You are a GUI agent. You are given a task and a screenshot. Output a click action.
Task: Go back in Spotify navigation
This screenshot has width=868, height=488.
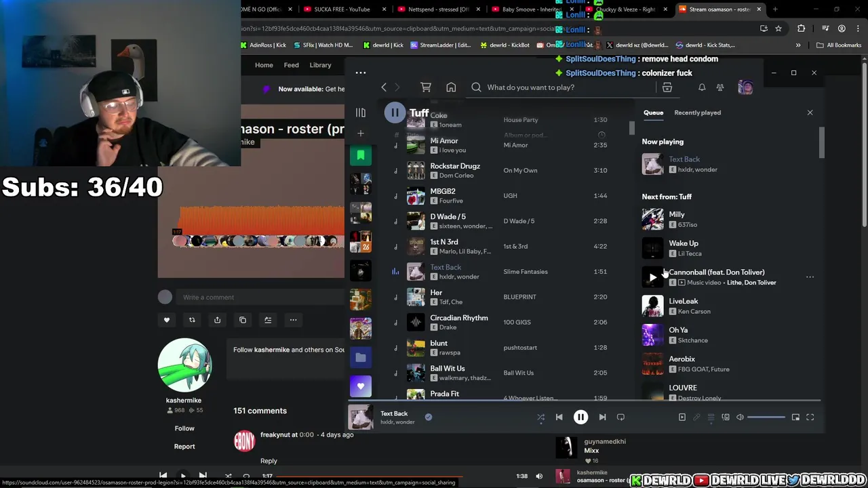click(384, 87)
